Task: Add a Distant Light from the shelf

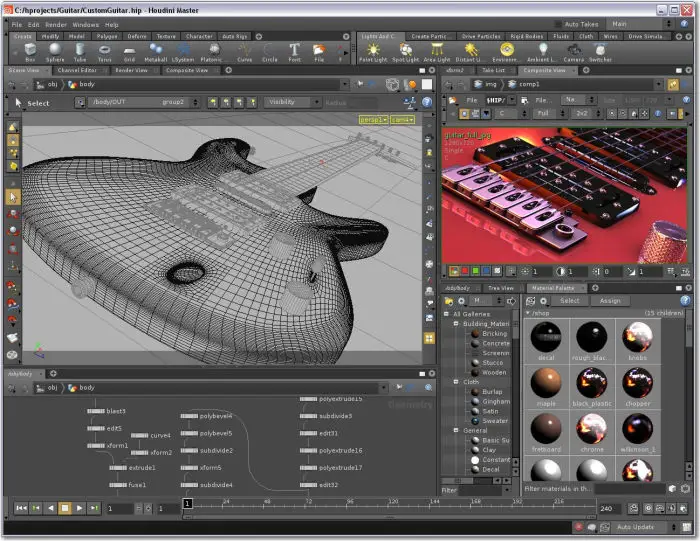Action: 469,52
